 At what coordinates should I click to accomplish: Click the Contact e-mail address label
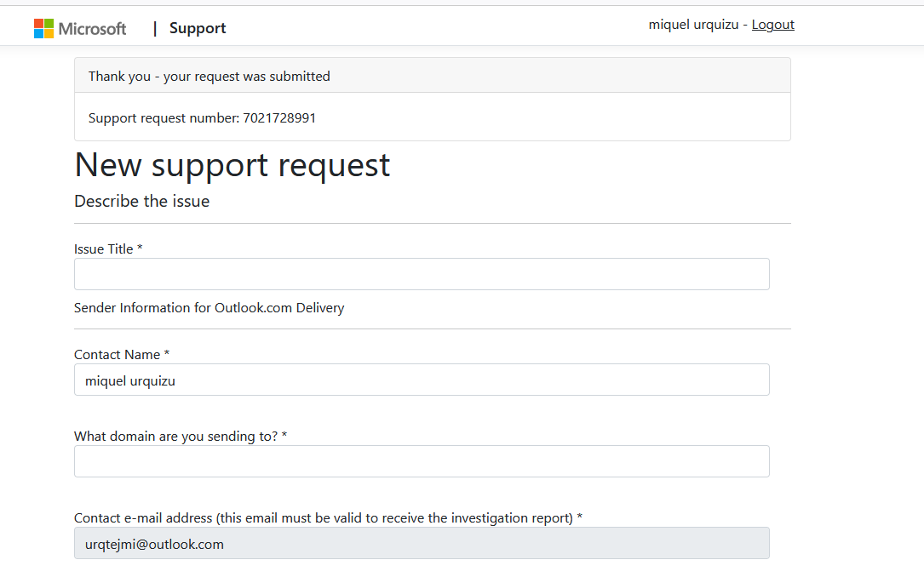[x=328, y=517]
